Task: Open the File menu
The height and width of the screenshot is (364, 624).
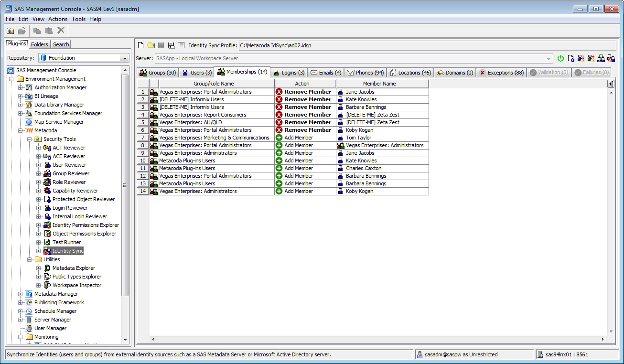Action: pyautogui.click(x=10, y=19)
